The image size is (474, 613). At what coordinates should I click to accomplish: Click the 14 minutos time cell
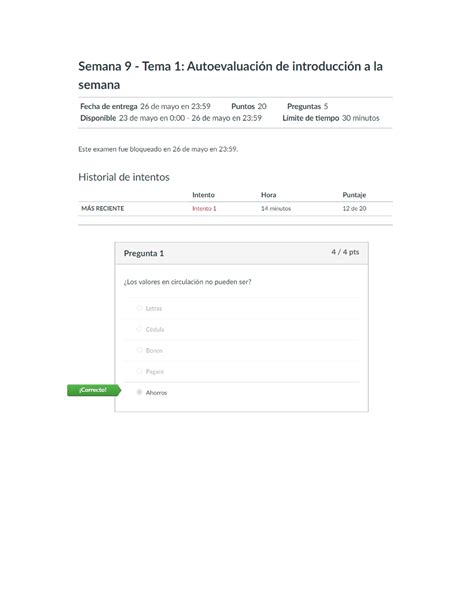[x=276, y=208]
